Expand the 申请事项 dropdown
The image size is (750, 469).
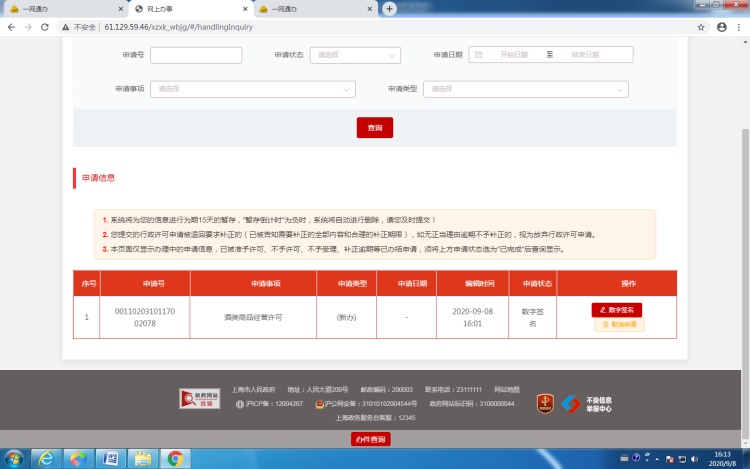pyautogui.click(x=254, y=89)
